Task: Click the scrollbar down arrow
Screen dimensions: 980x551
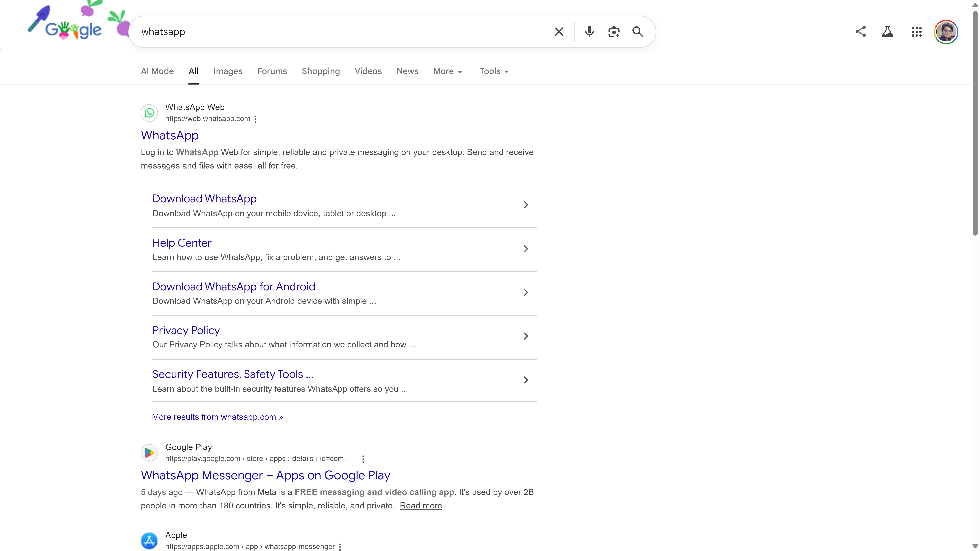Action: tap(975, 546)
